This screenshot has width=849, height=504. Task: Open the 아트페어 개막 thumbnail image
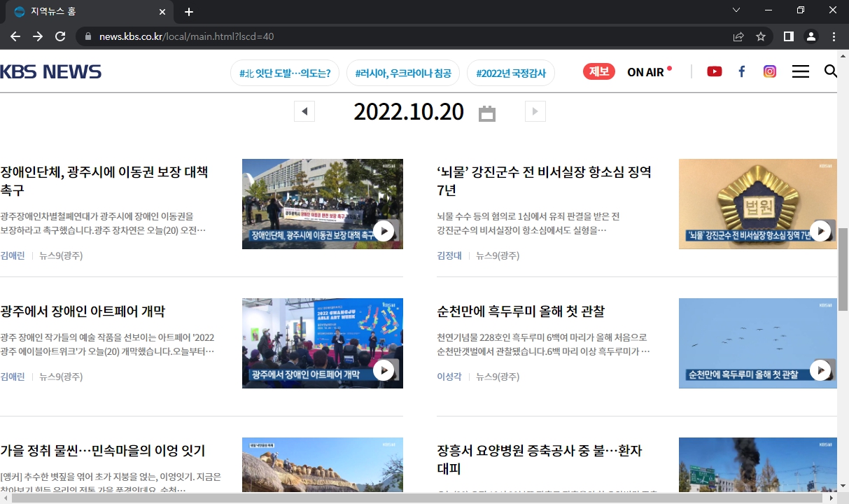click(323, 343)
